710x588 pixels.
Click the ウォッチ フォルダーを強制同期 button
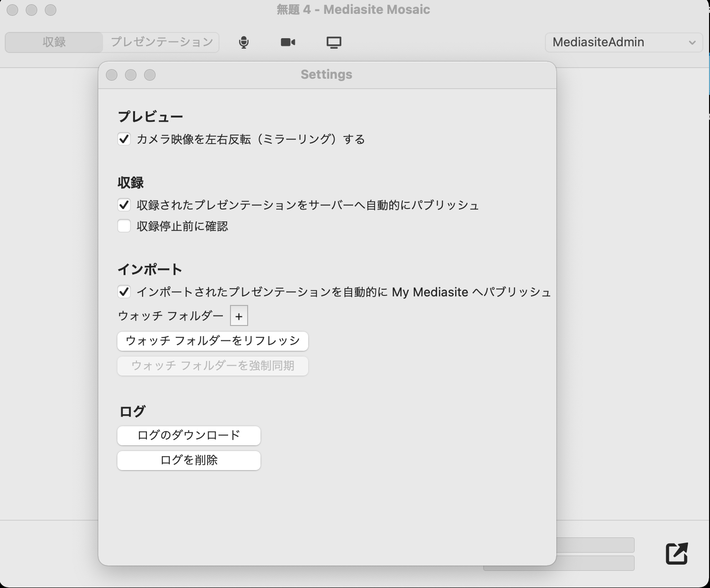point(213,366)
